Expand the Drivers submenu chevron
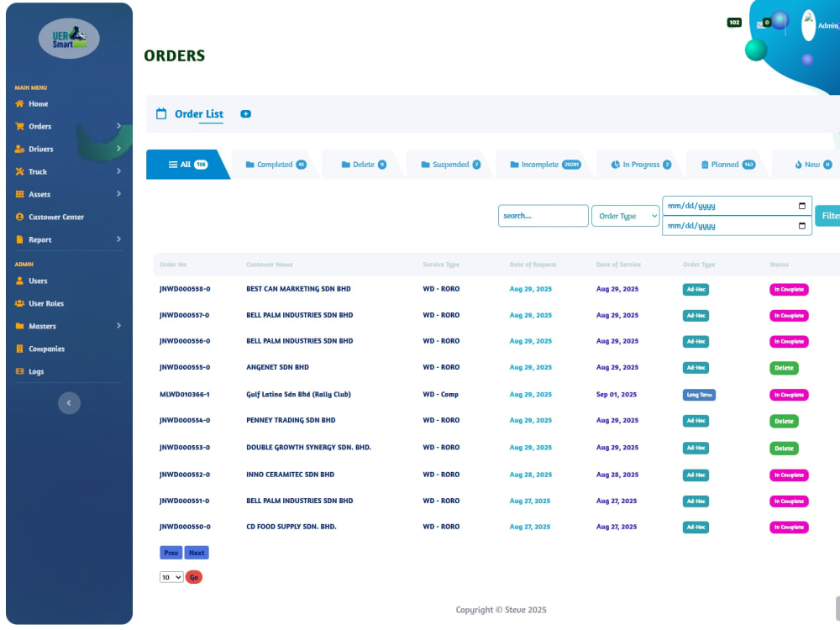This screenshot has width=840, height=630. (118, 149)
